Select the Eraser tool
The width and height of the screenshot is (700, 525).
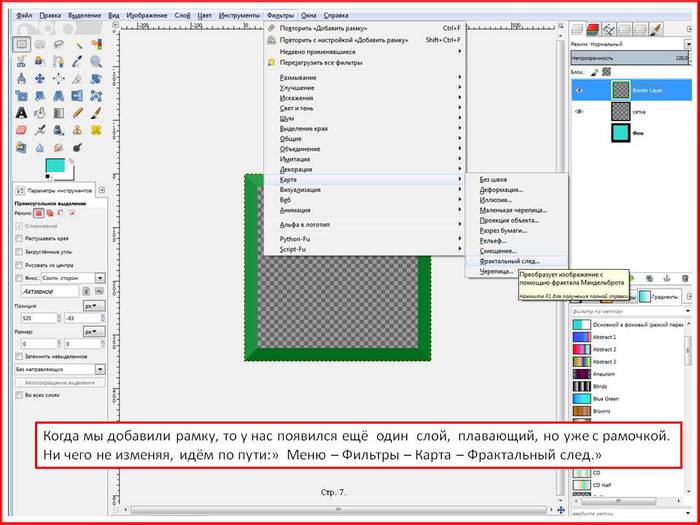tap(21, 130)
